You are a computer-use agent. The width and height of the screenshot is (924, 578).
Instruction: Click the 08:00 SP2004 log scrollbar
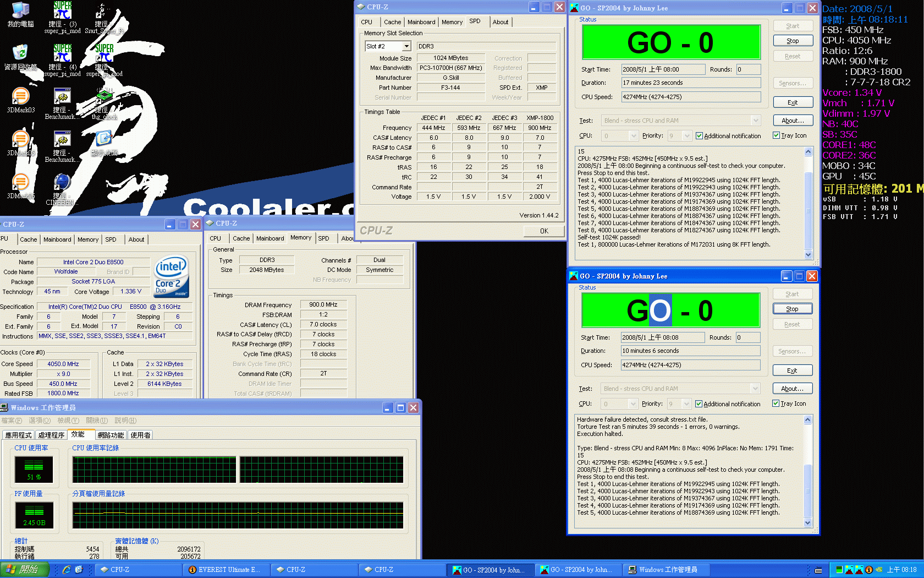pyautogui.click(x=808, y=203)
